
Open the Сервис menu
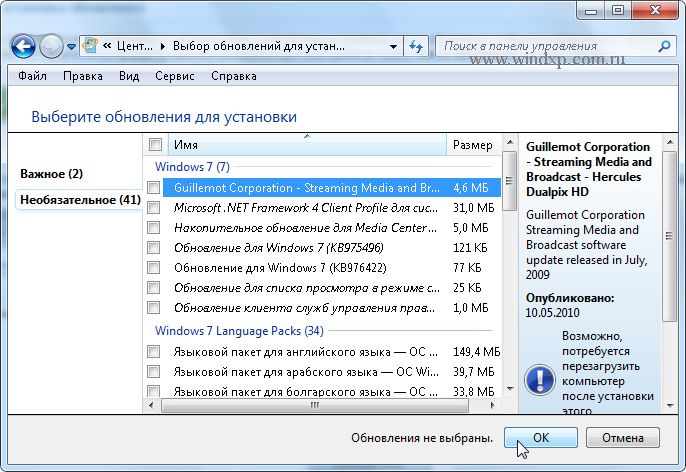coord(175,76)
